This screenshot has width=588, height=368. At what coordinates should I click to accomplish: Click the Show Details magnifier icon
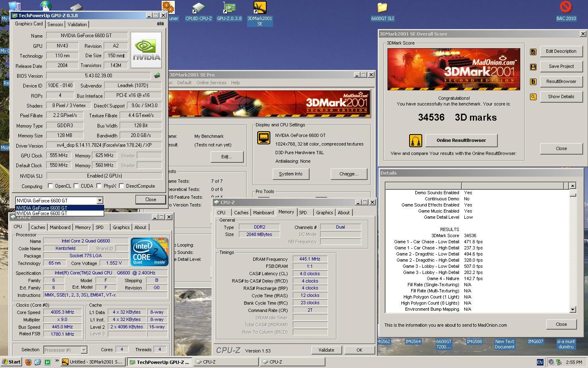click(x=533, y=97)
